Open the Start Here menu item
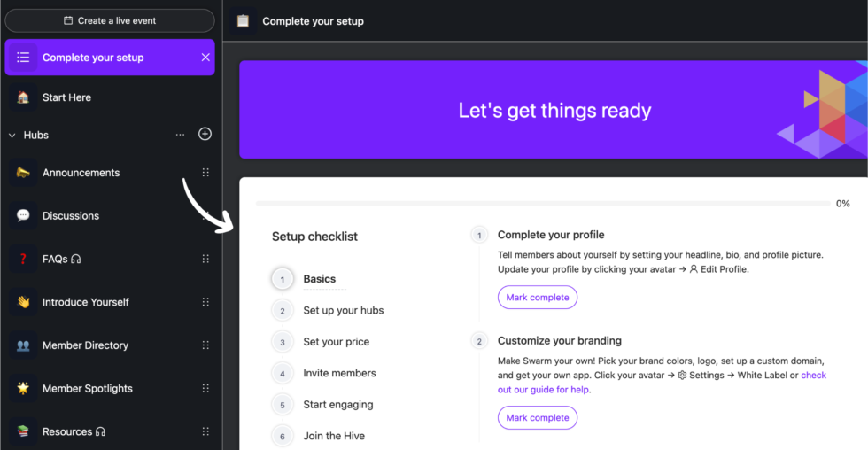Viewport: 868px width, 450px height. [x=66, y=97]
